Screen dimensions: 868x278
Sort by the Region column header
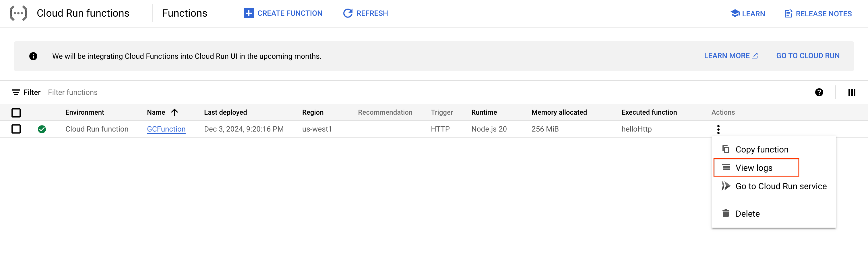313,112
